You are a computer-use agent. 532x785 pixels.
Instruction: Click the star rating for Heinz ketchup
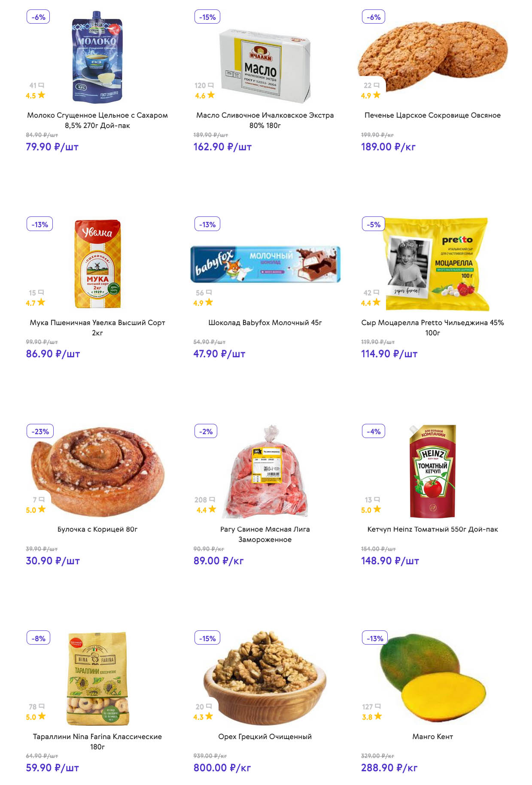click(x=377, y=509)
